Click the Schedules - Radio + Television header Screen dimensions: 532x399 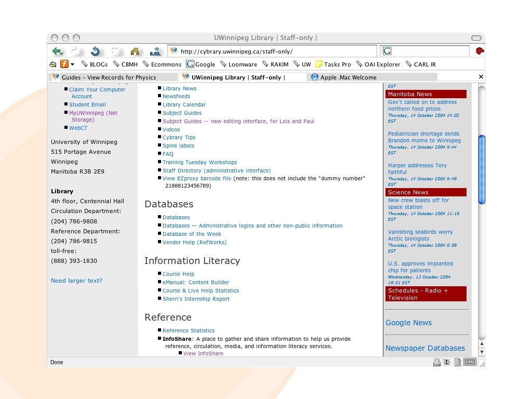click(x=426, y=294)
